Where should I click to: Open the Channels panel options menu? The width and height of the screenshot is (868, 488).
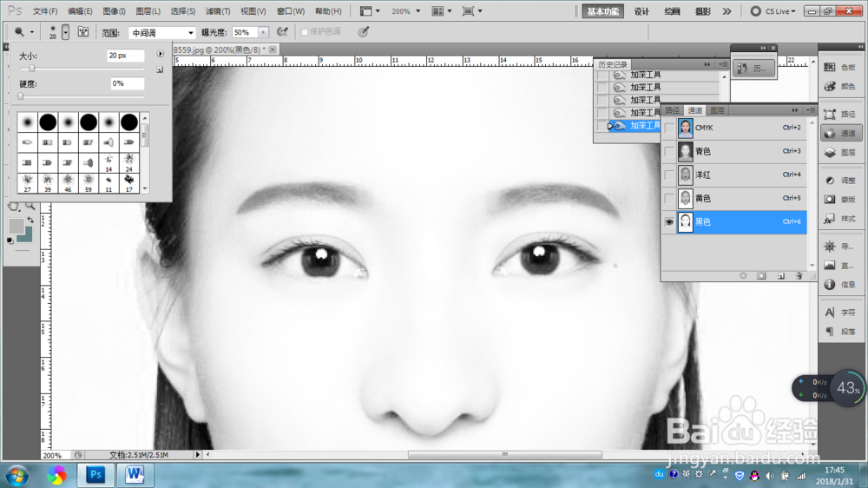[811, 110]
